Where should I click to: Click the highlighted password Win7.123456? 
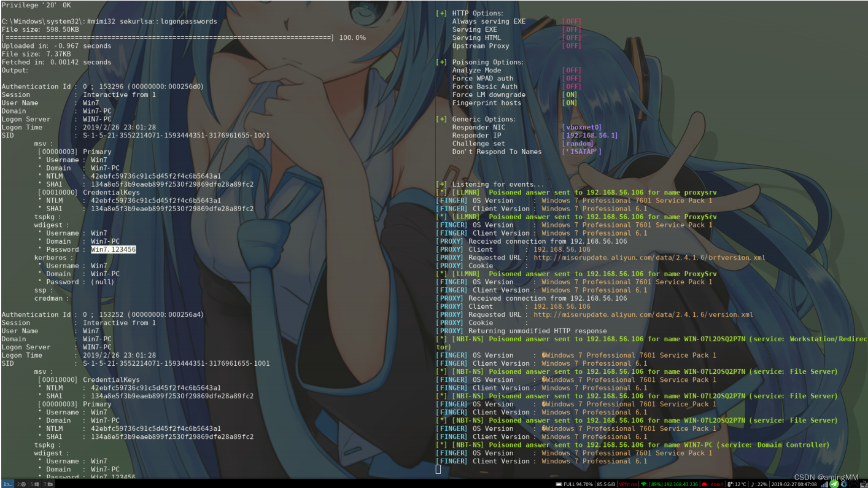click(x=114, y=249)
